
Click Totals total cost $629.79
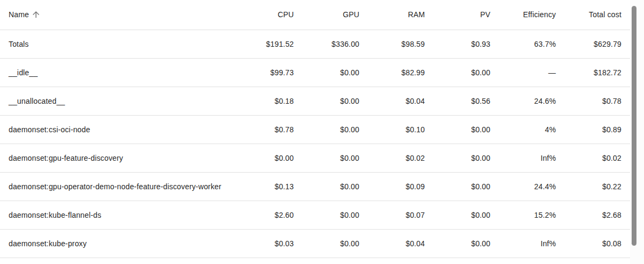coord(607,44)
